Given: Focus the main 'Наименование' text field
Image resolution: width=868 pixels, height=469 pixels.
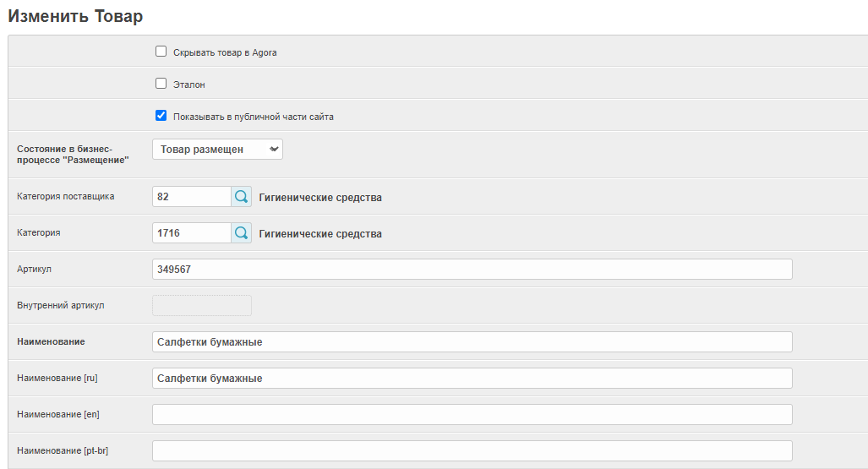Looking at the screenshot, I should click(x=472, y=341).
